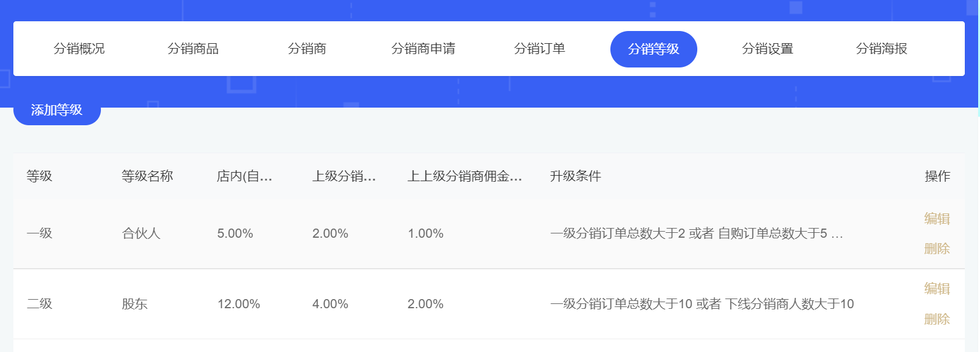
Task: Open the 分销设置 tab
Action: click(x=767, y=49)
